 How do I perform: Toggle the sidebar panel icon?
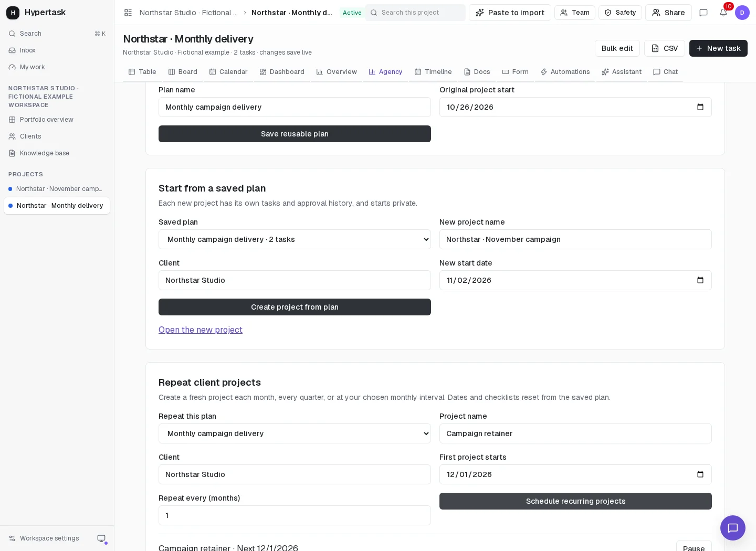128,13
